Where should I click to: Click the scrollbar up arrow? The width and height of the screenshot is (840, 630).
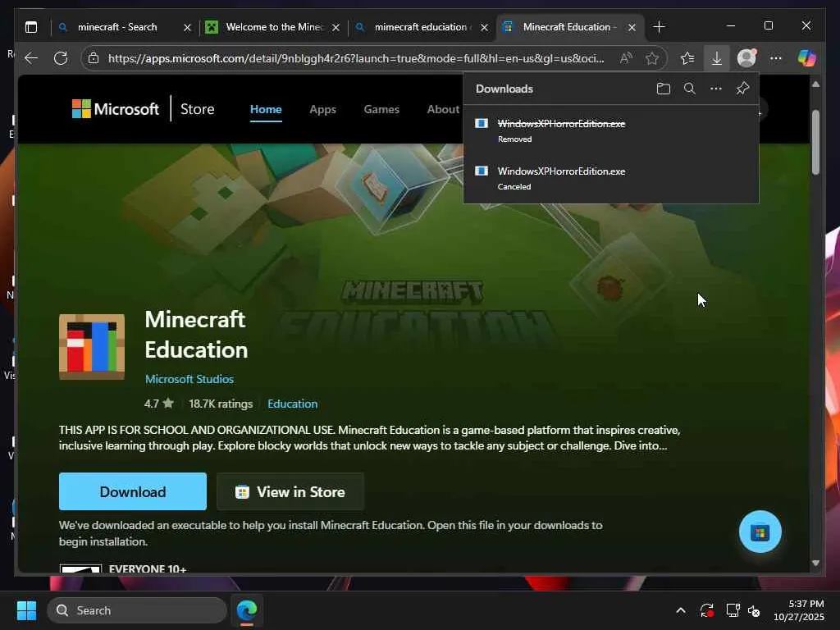pos(816,84)
